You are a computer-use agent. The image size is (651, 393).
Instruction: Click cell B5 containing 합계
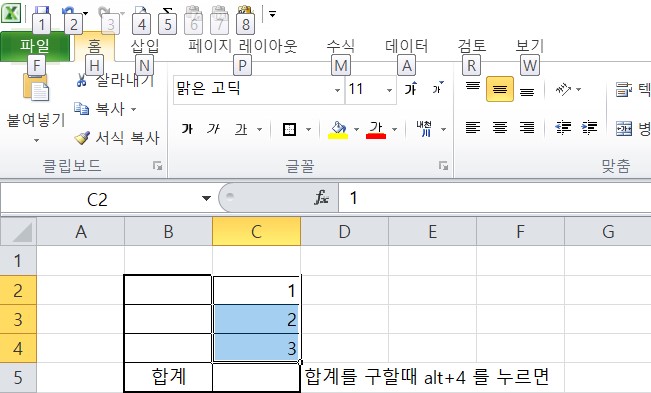click(x=168, y=377)
